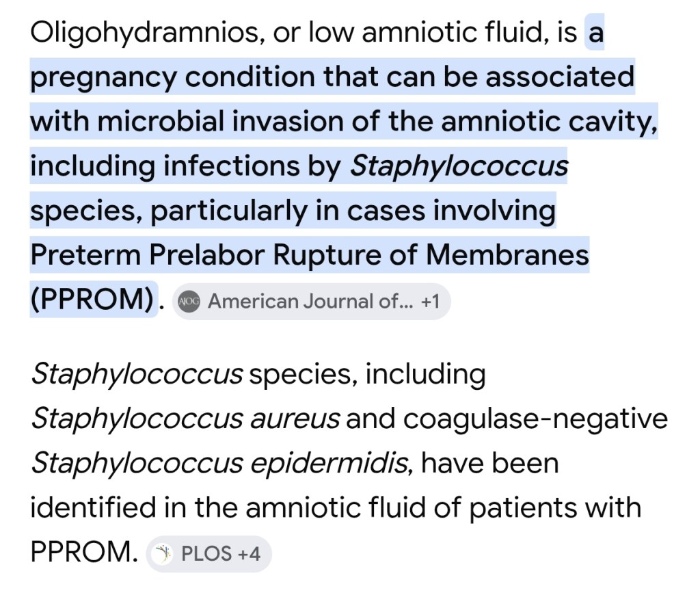
Task: Click the word coagulase-negative
Action: click(535, 418)
